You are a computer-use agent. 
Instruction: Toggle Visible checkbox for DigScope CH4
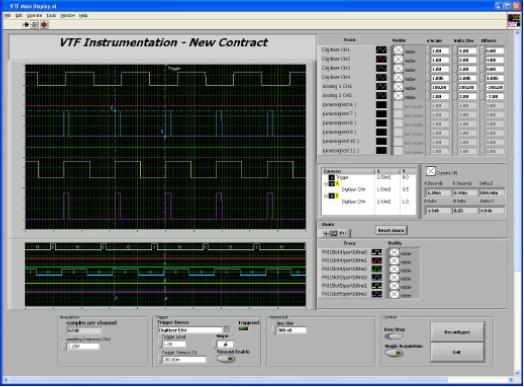click(x=398, y=78)
